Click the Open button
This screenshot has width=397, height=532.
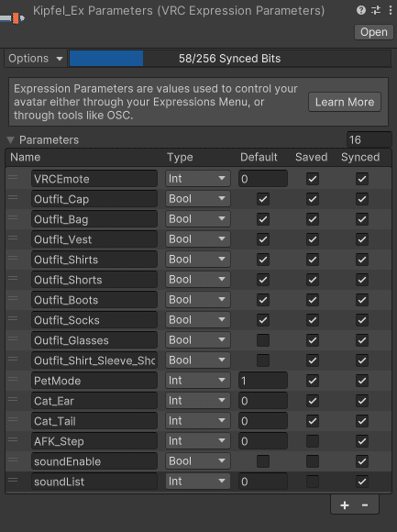[373, 32]
